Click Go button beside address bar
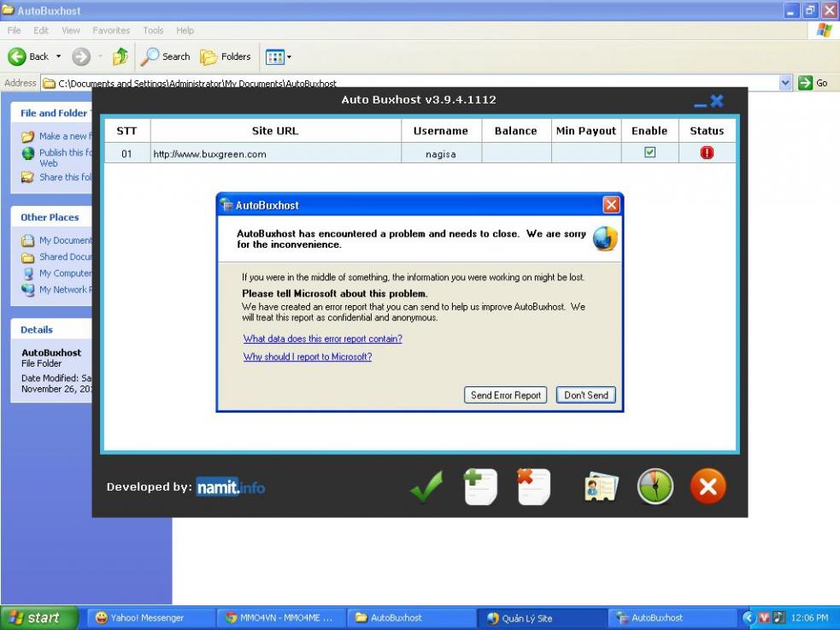 coord(814,83)
